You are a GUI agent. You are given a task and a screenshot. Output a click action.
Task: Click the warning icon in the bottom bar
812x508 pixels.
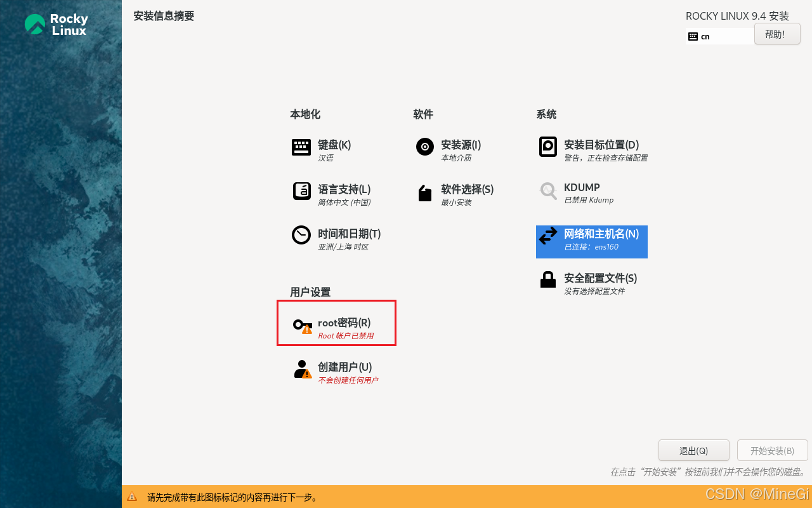click(x=132, y=497)
